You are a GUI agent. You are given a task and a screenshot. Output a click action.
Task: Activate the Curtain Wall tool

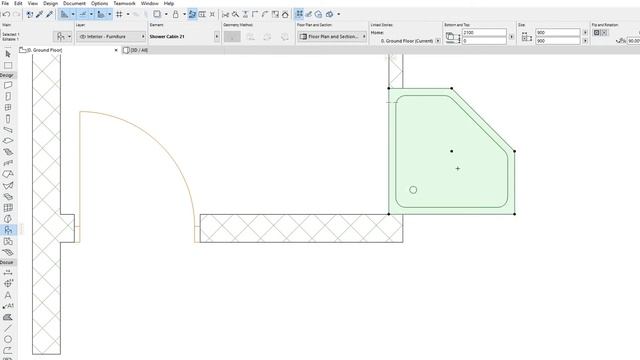pyautogui.click(x=8, y=208)
